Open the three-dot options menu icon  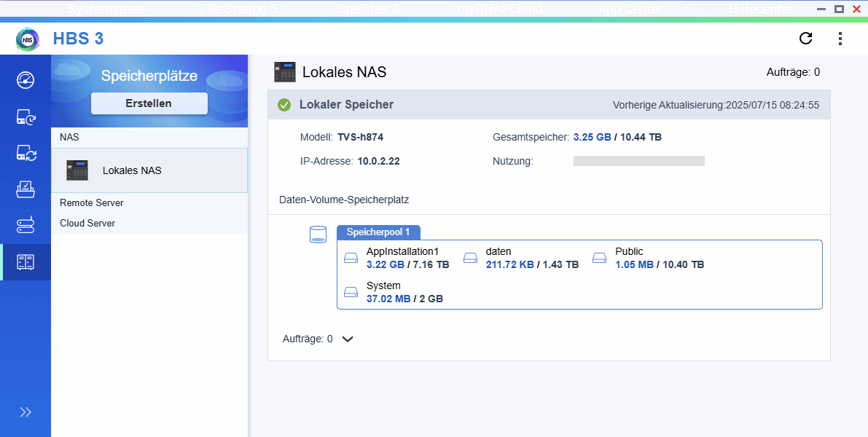pyautogui.click(x=840, y=39)
